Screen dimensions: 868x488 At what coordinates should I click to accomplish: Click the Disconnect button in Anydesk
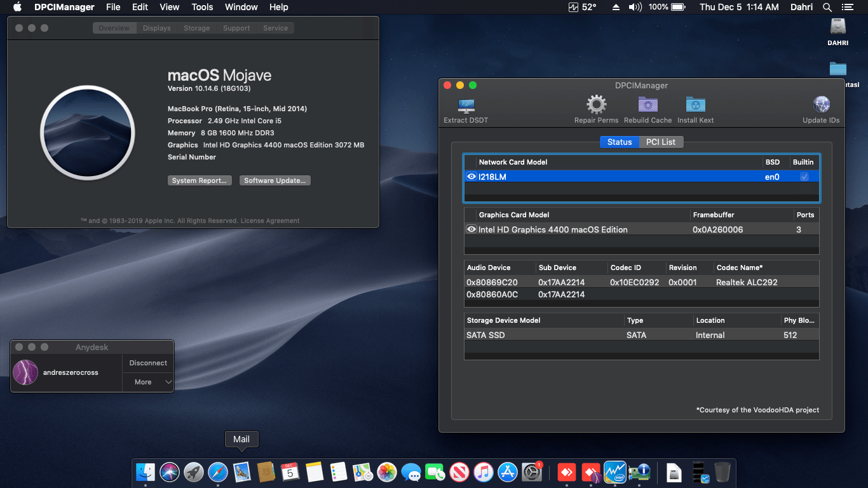click(147, 363)
